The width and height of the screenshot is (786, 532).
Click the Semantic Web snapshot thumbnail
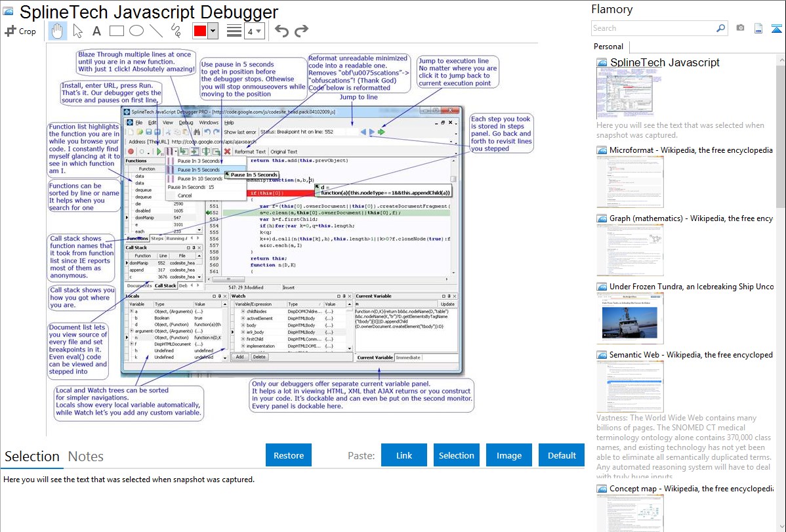[x=630, y=386]
